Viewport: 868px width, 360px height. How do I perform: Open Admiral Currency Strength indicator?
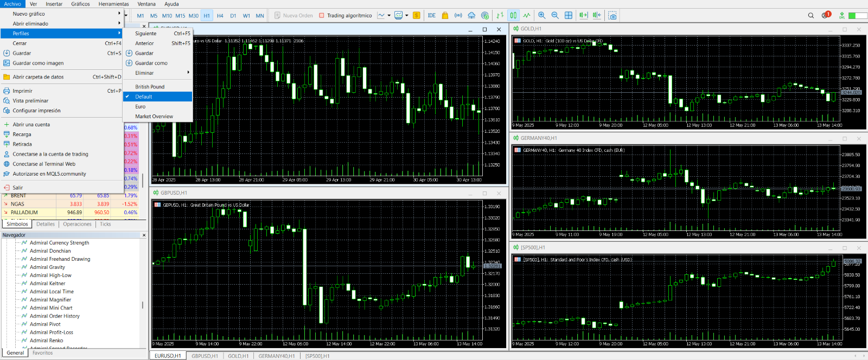click(x=59, y=243)
